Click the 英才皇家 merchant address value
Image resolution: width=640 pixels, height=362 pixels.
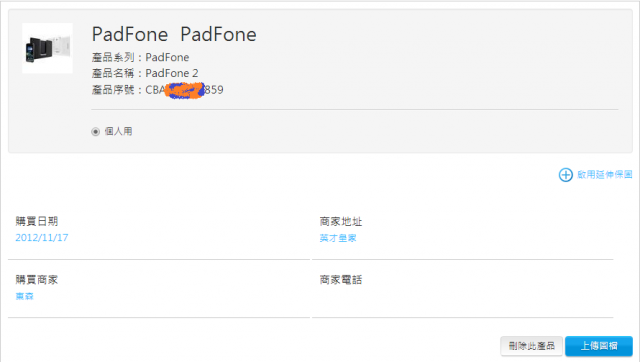point(338,238)
